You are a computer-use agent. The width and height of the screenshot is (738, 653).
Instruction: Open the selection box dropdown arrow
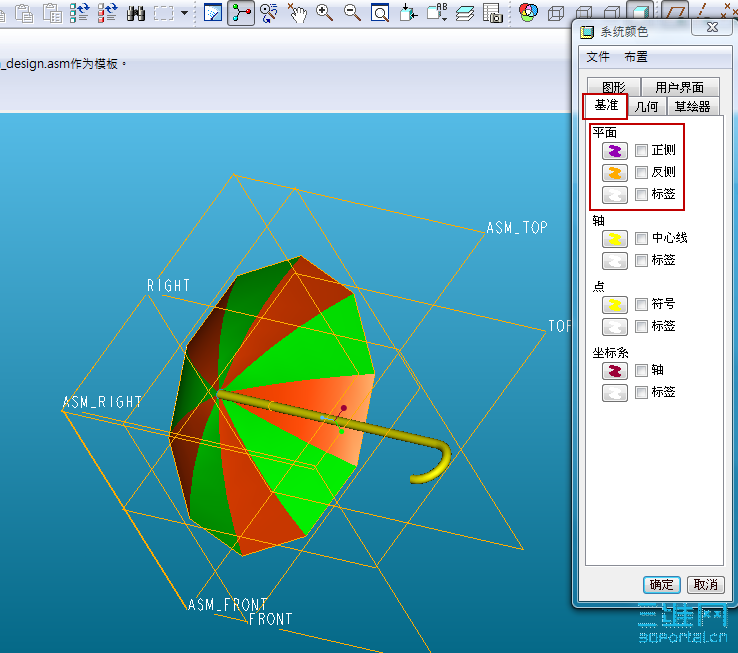click(x=184, y=13)
